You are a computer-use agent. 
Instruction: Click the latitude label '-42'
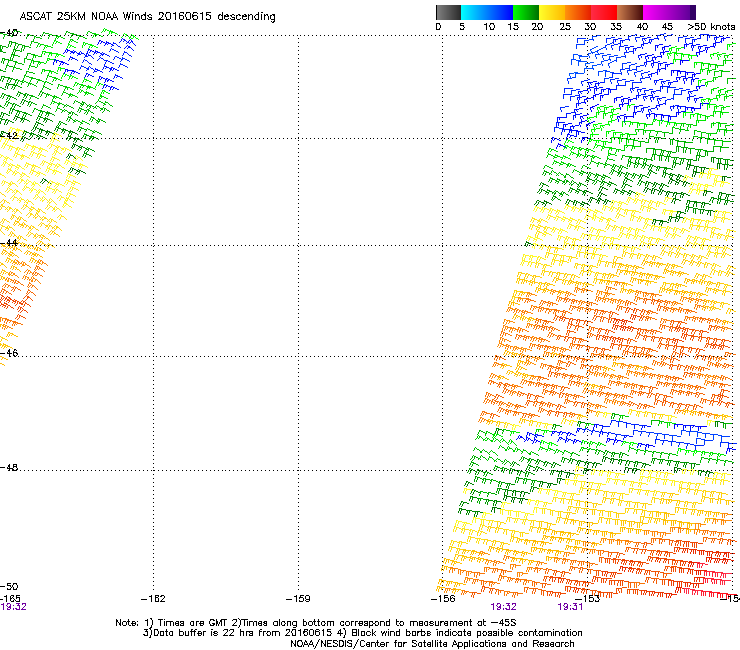pyautogui.click(x=9, y=135)
